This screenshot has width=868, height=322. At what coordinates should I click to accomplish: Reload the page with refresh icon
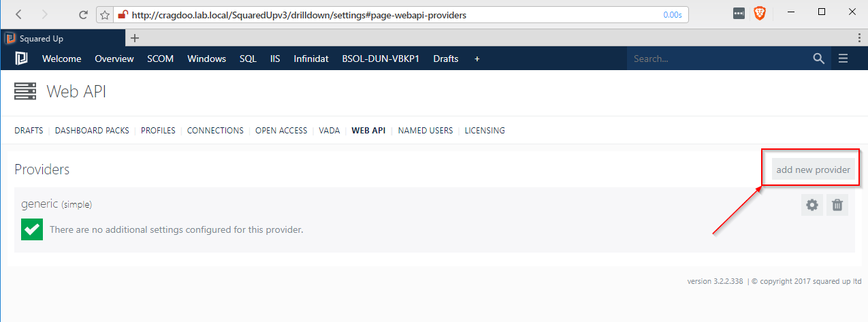click(x=83, y=14)
